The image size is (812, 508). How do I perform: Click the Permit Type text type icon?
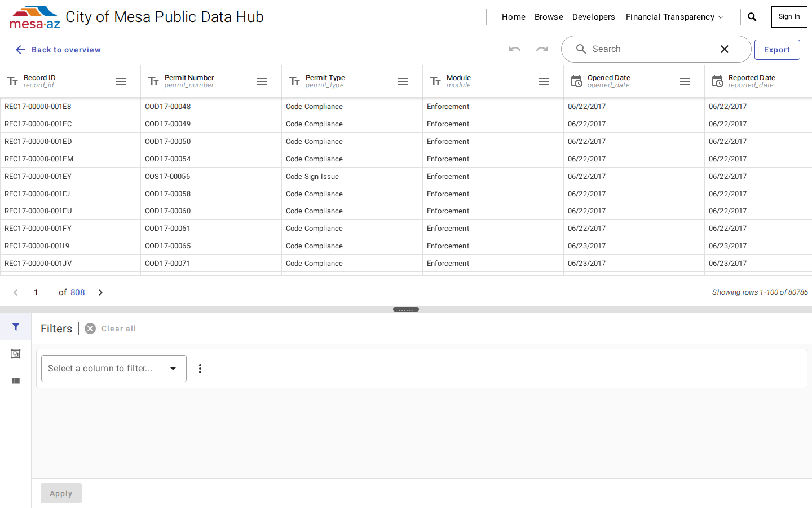tap(294, 81)
